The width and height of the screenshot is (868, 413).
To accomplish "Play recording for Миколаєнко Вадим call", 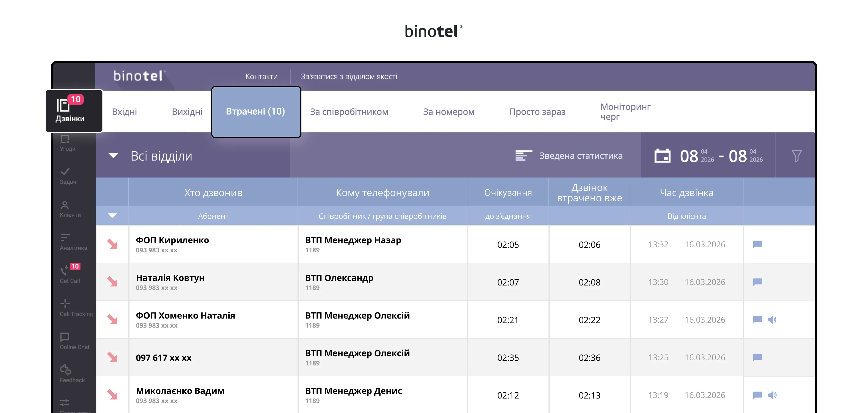I will pyautogui.click(x=772, y=395).
